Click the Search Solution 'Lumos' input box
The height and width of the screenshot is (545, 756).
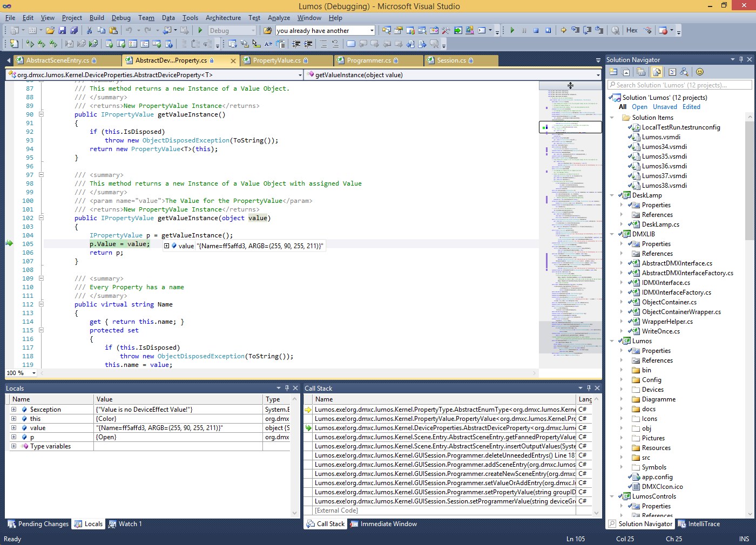(679, 85)
